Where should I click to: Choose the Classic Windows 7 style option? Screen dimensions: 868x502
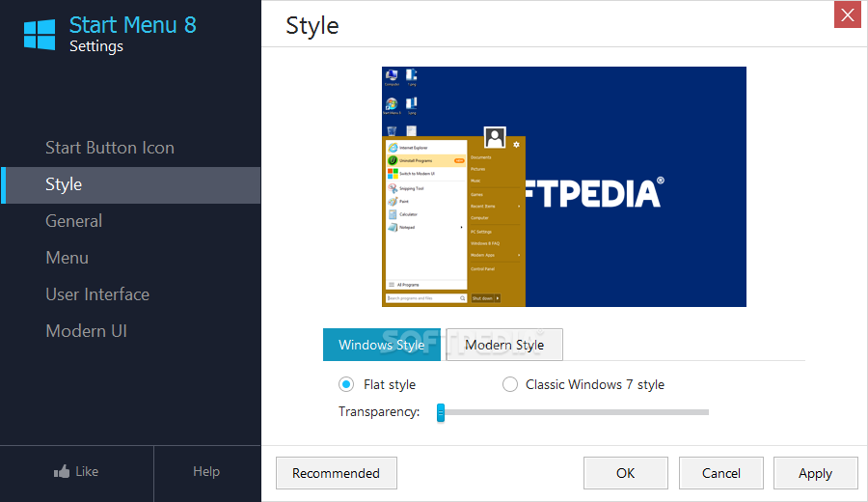tap(510, 384)
